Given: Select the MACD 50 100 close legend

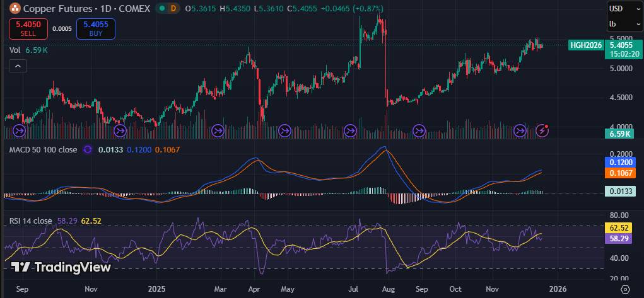Looking at the screenshot, I should coord(43,149).
